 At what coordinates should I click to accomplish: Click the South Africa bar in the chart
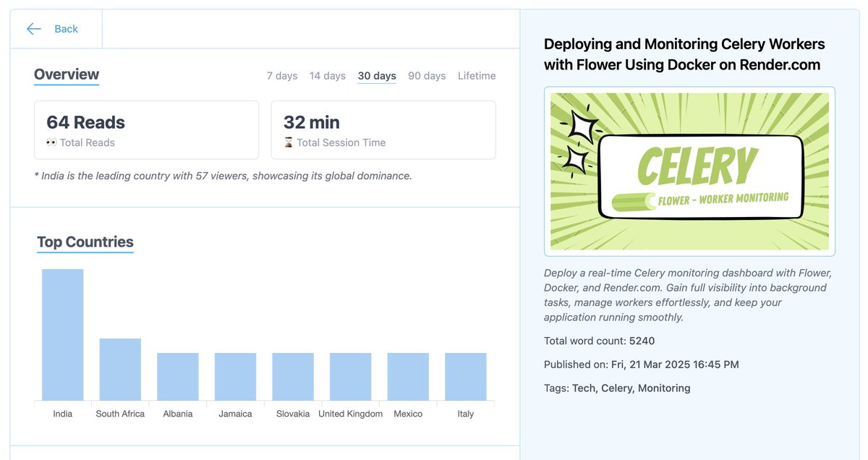coord(120,369)
